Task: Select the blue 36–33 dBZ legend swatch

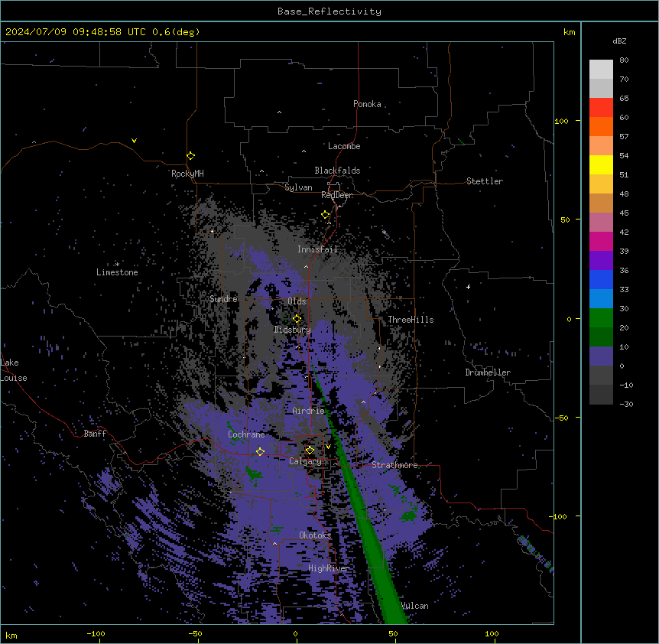Action: (x=601, y=279)
